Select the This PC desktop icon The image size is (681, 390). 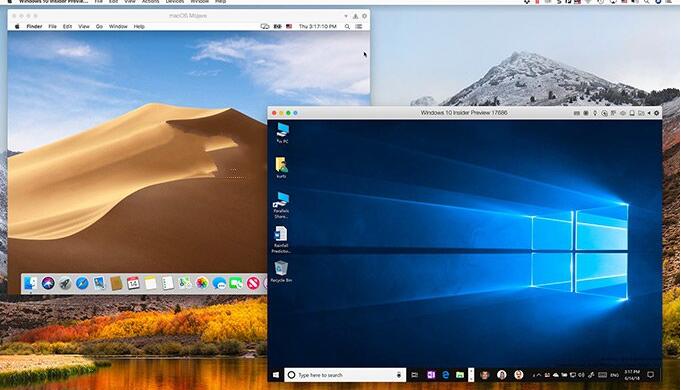[282, 132]
